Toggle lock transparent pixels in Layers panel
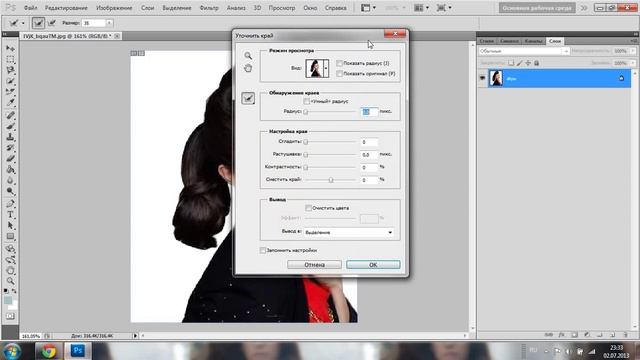 (x=511, y=63)
